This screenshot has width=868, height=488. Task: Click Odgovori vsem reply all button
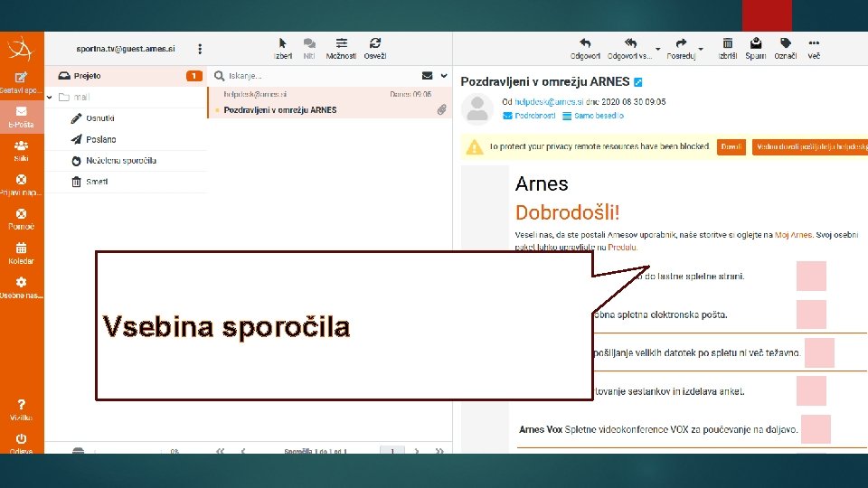tap(630, 49)
